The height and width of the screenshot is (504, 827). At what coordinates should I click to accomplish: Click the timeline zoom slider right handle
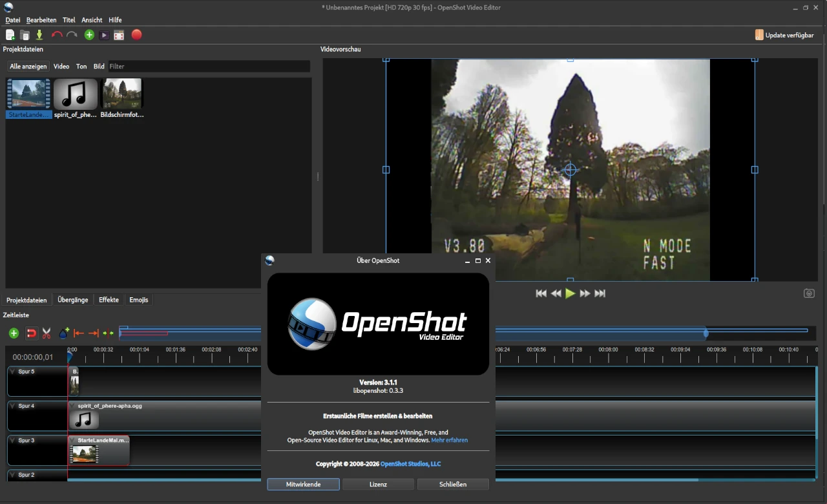pos(706,333)
